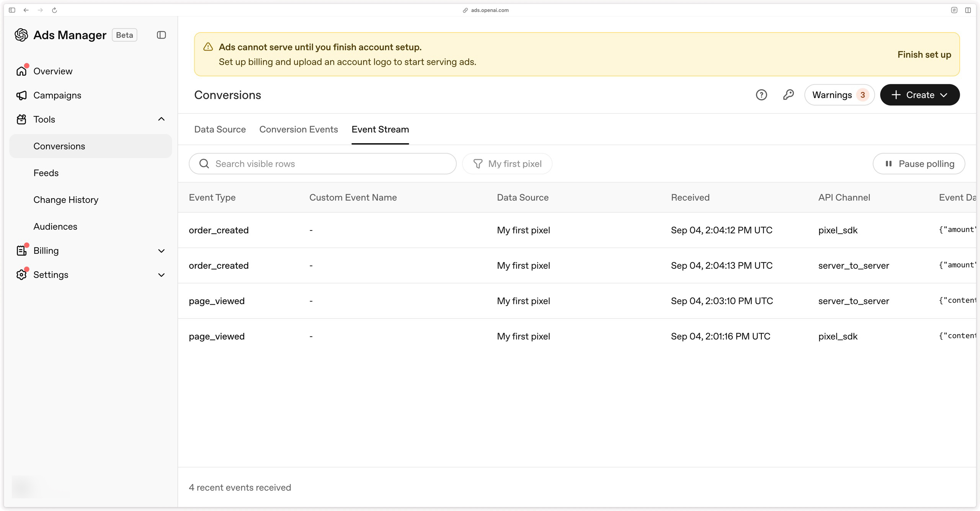Click 4 recent events received footer

240,487
